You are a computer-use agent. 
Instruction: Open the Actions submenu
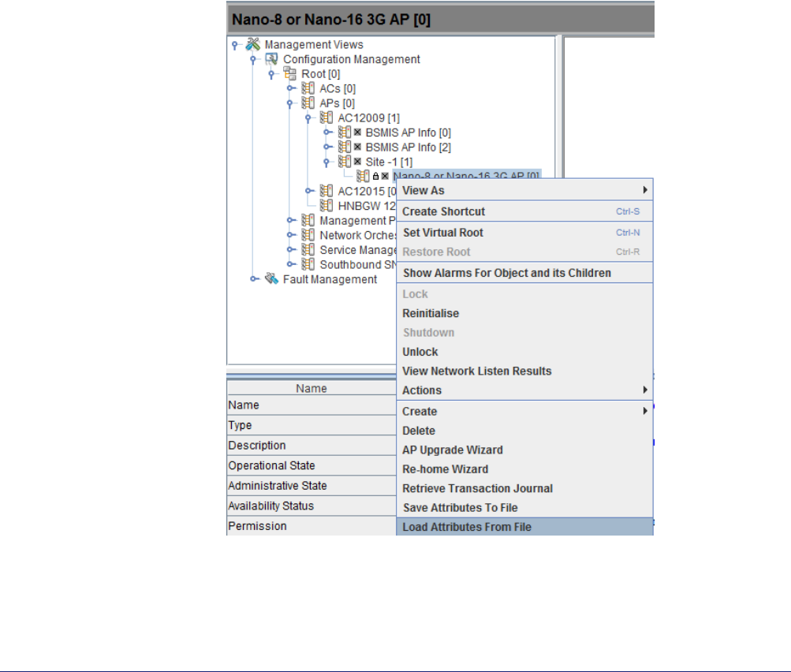point(524,390)
